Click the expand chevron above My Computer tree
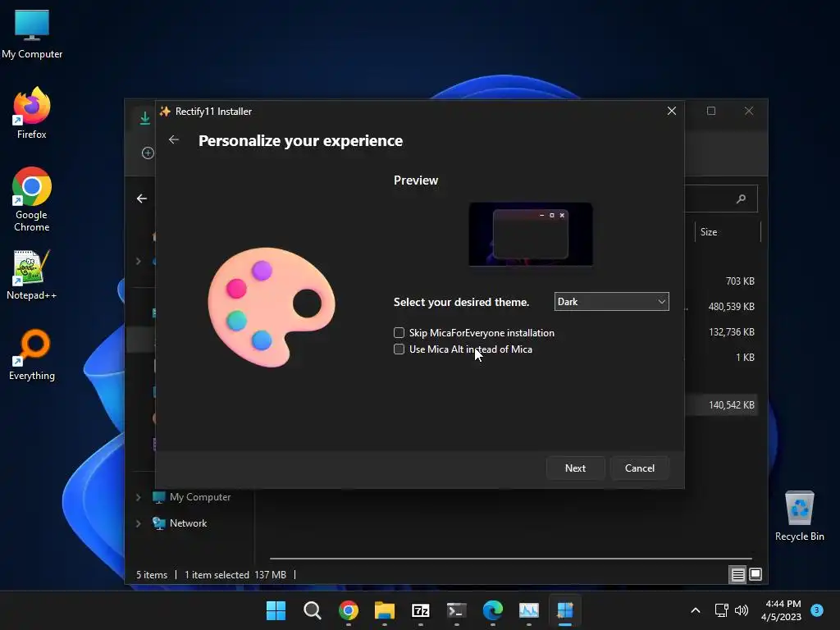This screenshot has width=840, height=630. pyautogui.click(x=138, y=262)
